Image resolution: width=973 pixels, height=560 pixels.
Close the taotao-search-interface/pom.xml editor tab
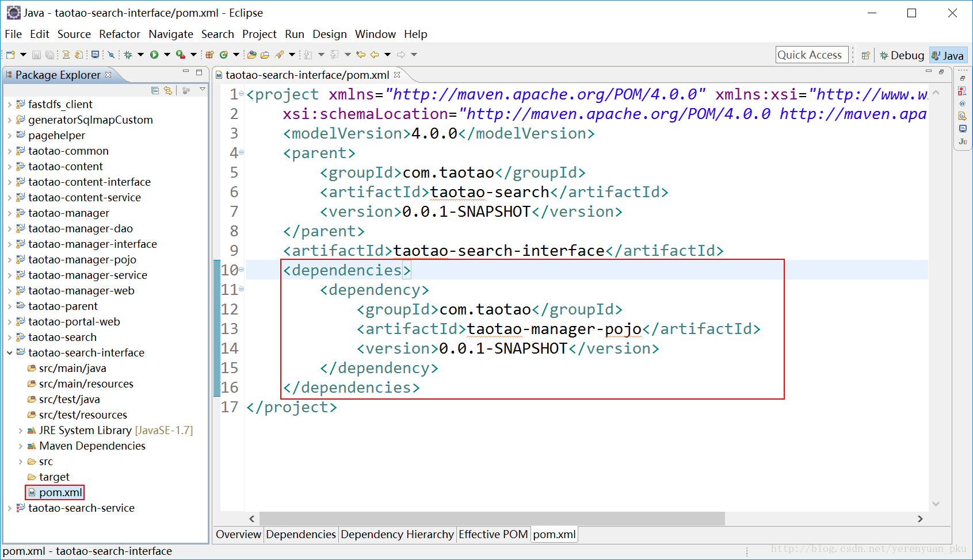(x=397, y=75)
